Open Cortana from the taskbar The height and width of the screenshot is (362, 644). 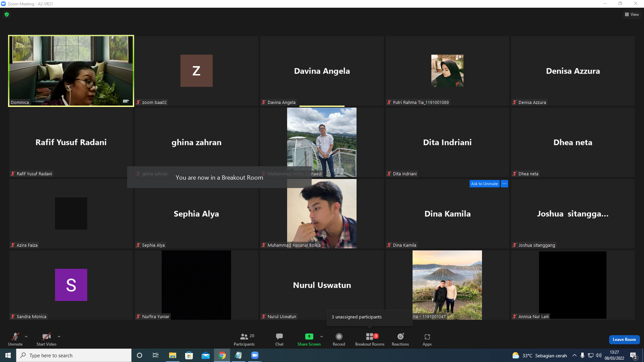(x=140, y=355)
